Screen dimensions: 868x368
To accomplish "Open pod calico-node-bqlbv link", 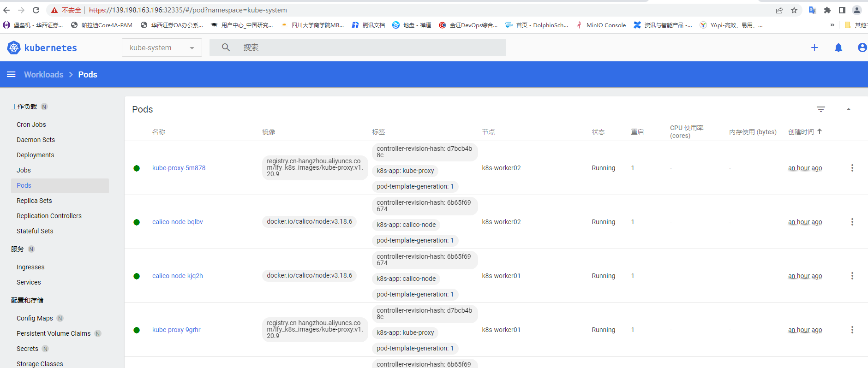I will point(178,222).
